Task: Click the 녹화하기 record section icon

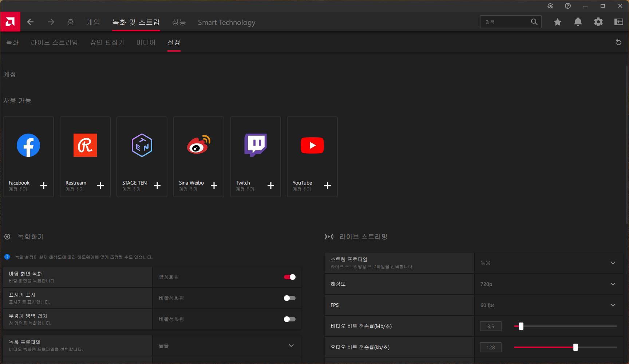Action: click(7, 237)
